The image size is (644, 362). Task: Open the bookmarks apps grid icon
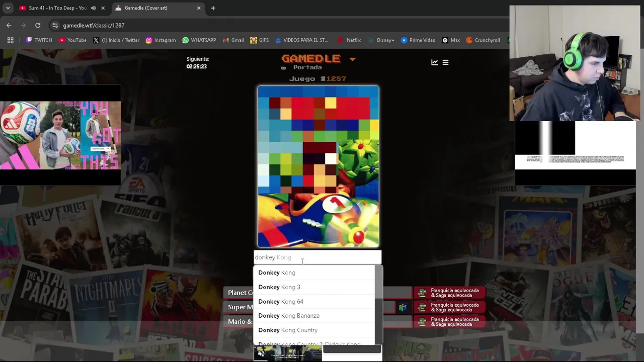[x=10, y=40]
